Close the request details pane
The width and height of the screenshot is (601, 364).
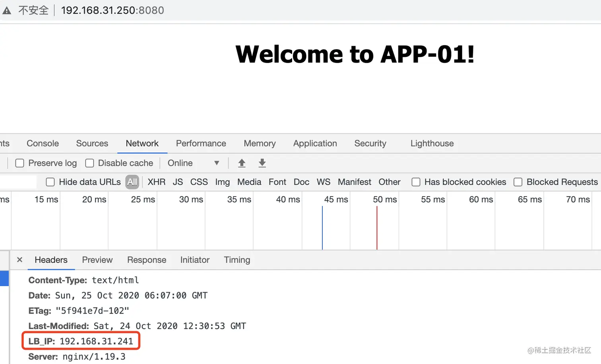pyautogui.click(x=19, y=260)
